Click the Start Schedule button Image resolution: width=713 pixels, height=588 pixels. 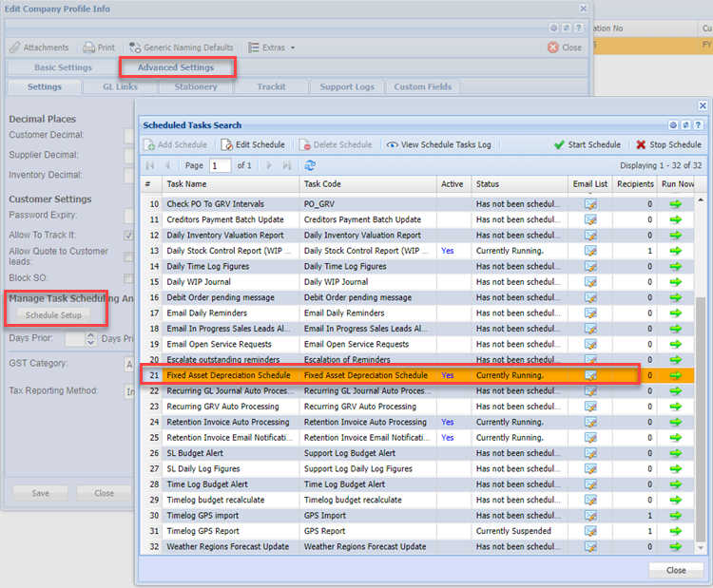pyautogui.click(x=587, y=144)
